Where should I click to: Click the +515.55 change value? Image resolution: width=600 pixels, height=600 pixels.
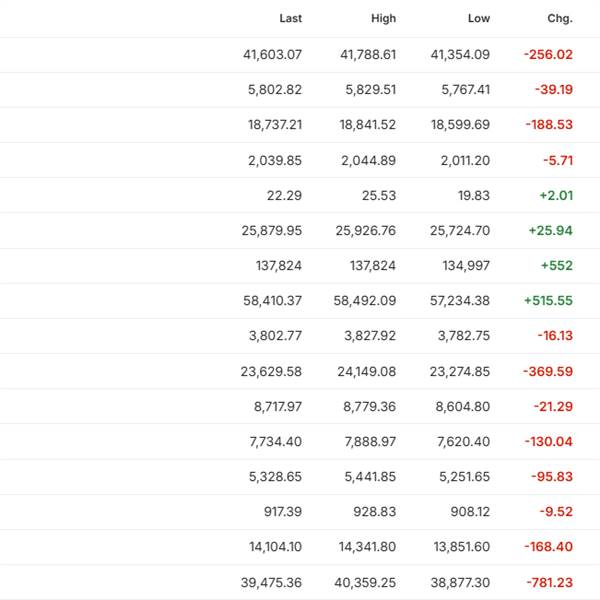(x=548, y=301)
